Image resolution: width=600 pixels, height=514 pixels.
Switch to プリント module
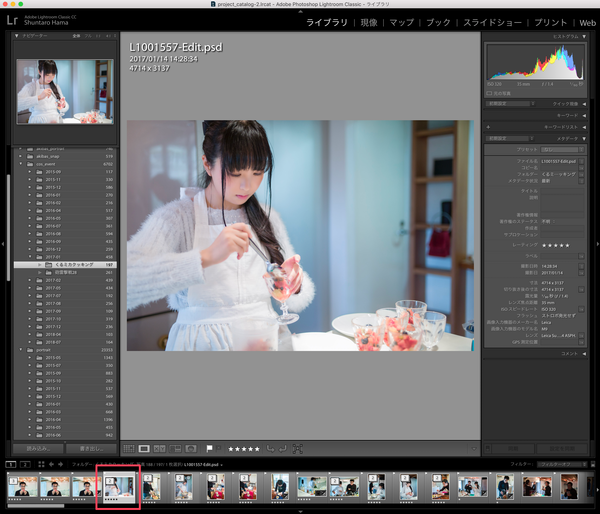[x=551, y=23]
